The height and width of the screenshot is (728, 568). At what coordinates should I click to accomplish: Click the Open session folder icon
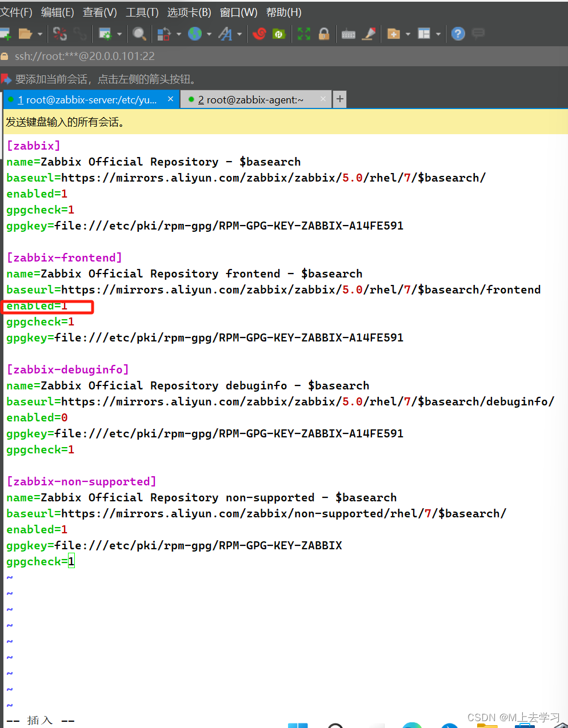(25, 34)
